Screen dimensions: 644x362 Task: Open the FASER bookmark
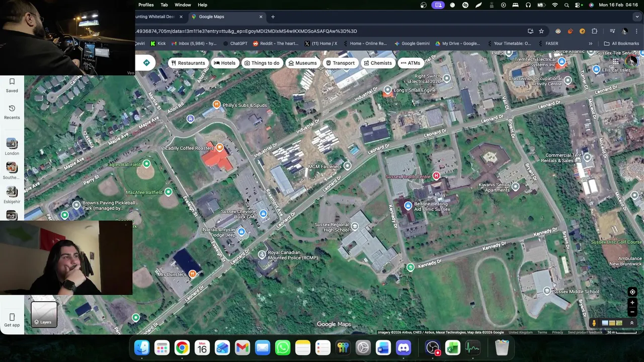click(548, 44)
